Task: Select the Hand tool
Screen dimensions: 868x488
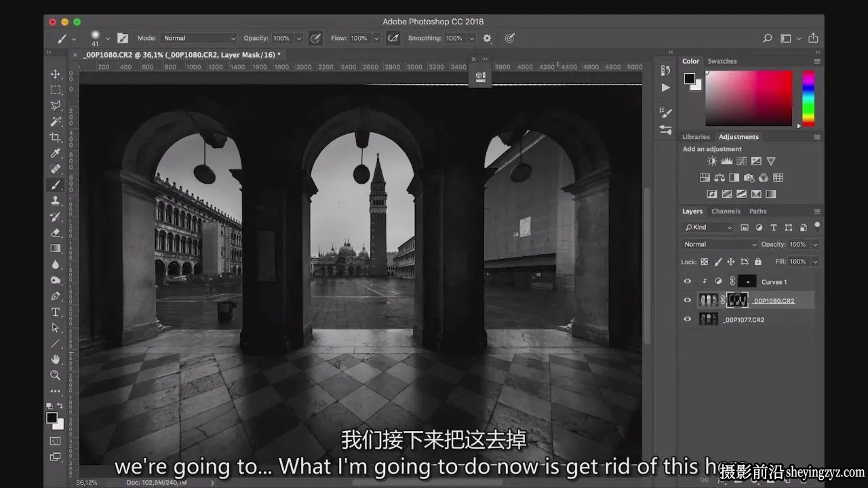Action: 56,359
